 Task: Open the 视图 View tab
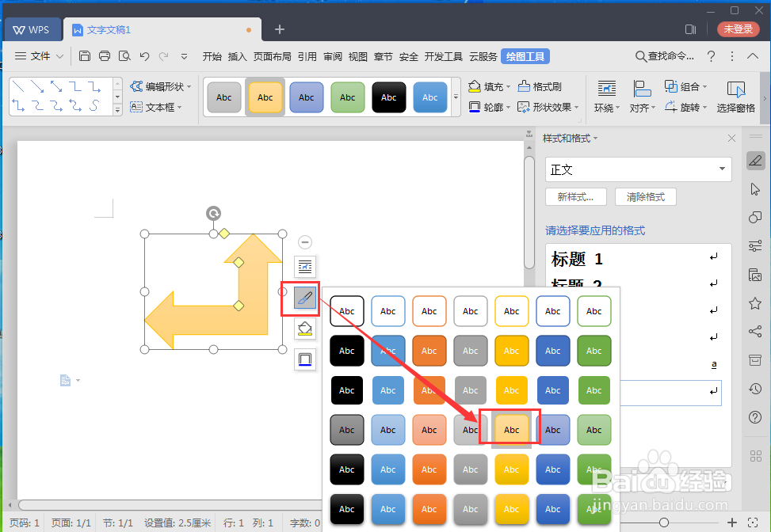[358, 56]
